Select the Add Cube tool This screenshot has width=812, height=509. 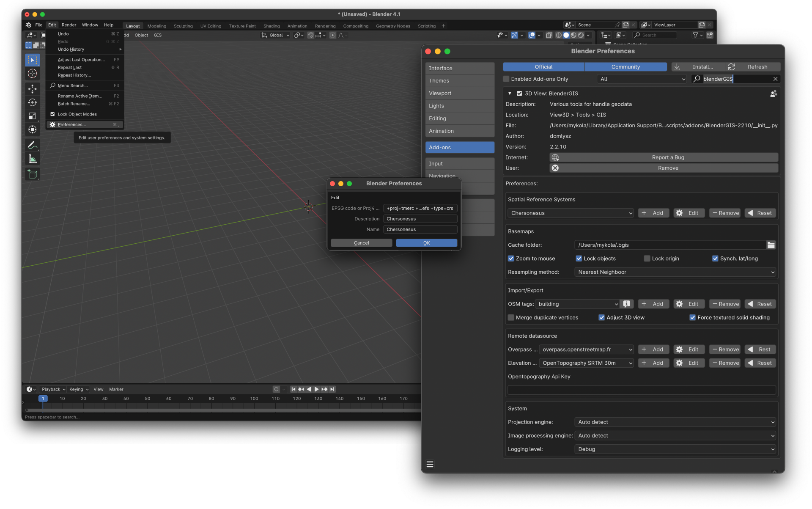tap(33, 173)
